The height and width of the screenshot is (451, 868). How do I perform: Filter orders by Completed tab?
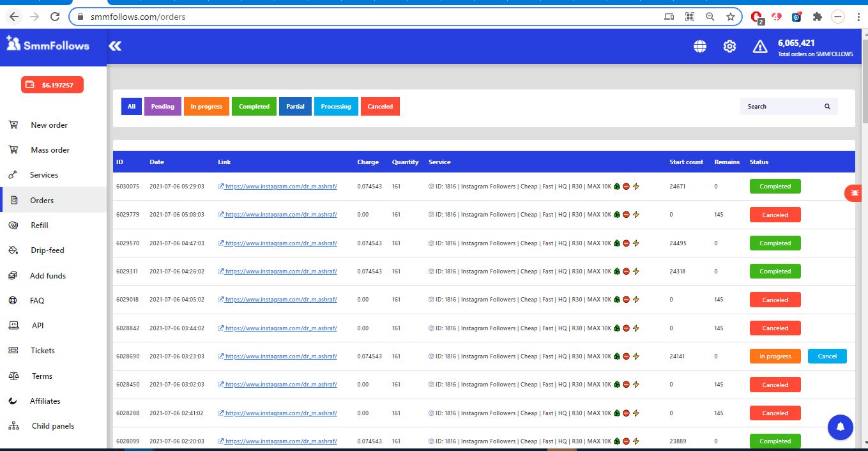pos(254,107)
